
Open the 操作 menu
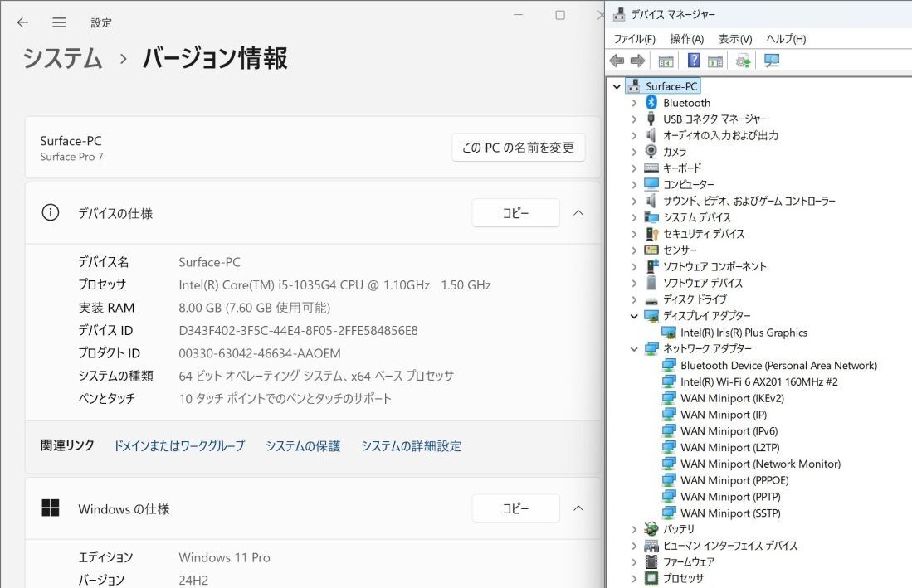pos(687,38)
